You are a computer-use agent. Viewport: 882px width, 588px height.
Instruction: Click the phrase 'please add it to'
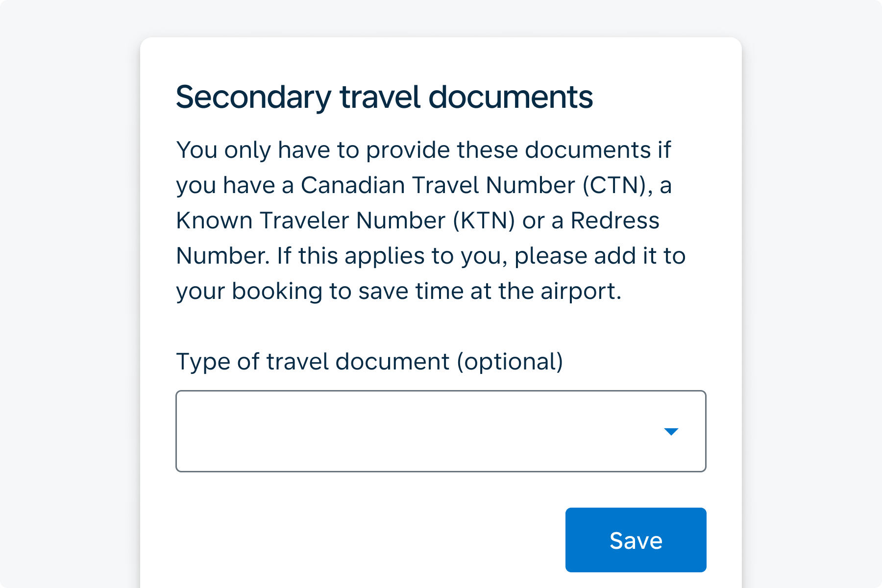click(x=599, y=256)
